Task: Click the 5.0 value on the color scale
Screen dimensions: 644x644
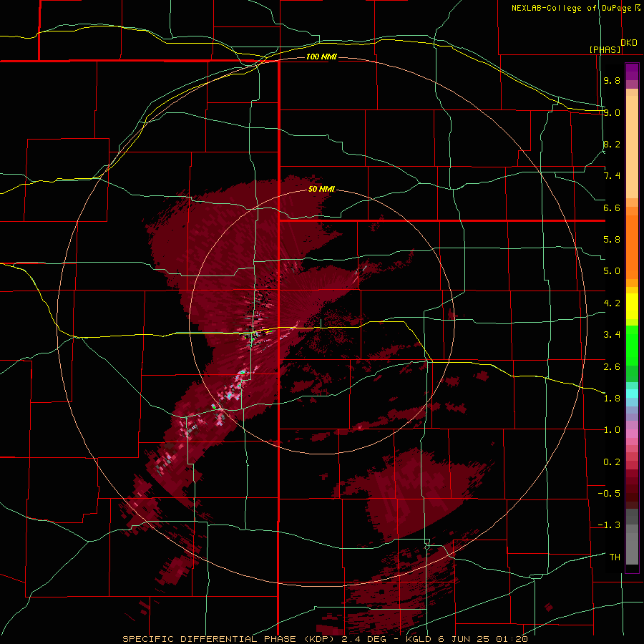Action: [612, 271]
